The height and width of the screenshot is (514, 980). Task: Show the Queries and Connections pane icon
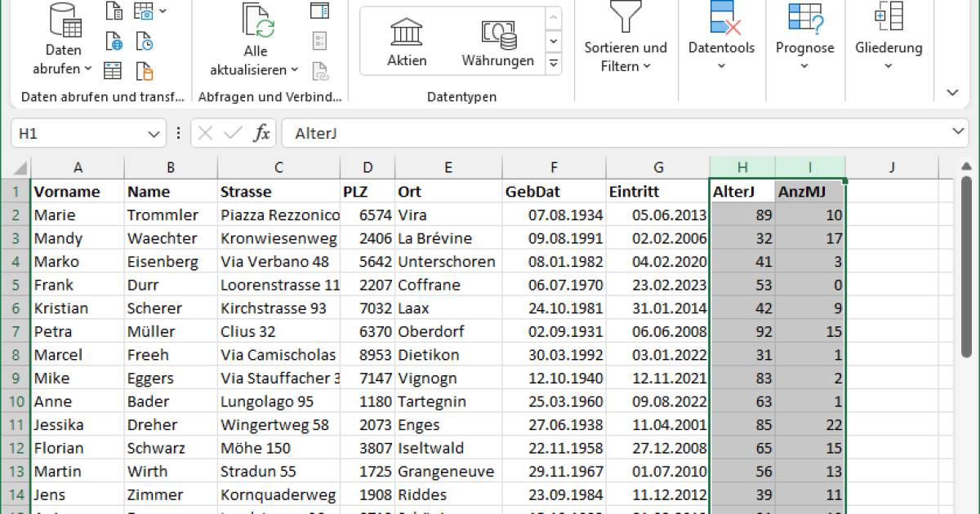(319, 11)
